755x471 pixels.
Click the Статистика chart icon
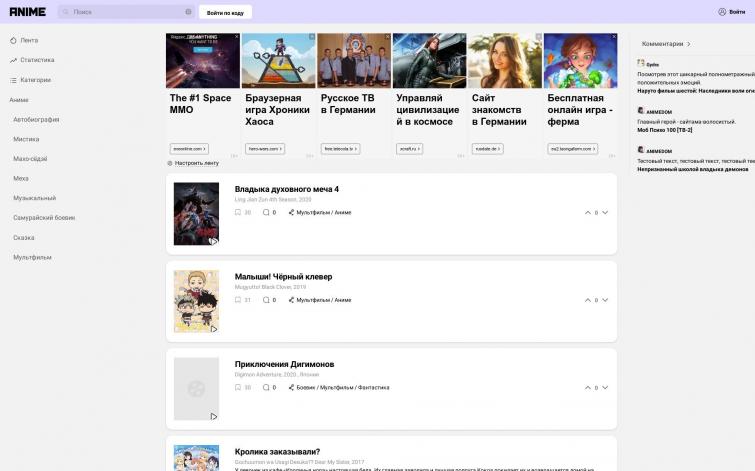click(x=13, y=60)
